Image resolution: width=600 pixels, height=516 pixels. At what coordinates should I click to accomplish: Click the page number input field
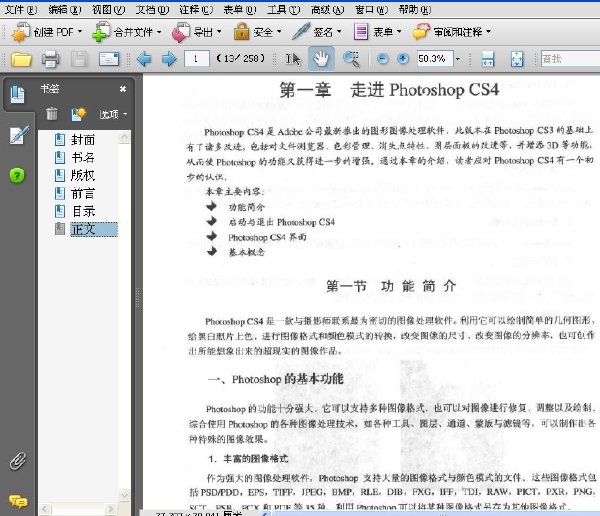[197, 59]
